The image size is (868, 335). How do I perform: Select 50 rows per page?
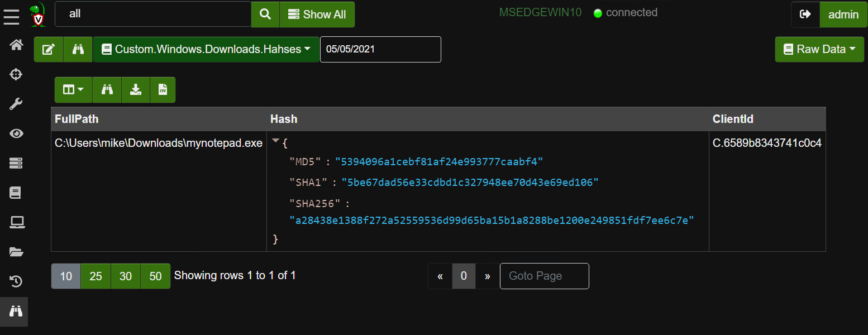[x=155, y=276]
